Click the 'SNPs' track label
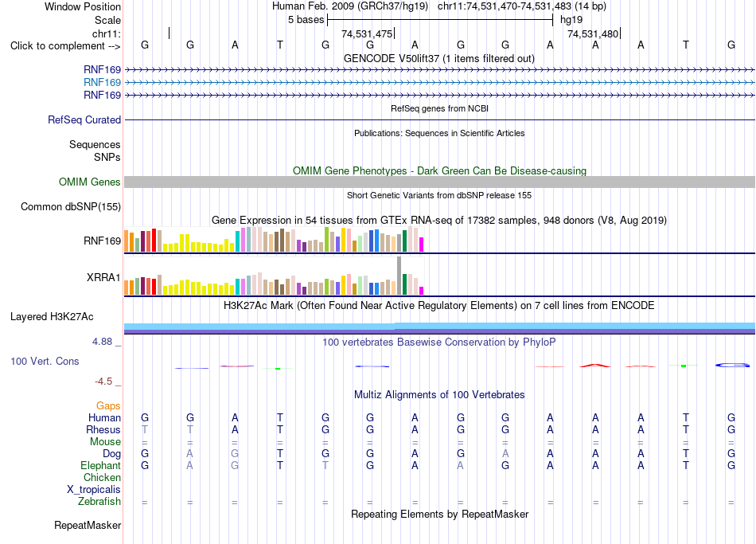The image size is (756, 544). pos(107,157)
